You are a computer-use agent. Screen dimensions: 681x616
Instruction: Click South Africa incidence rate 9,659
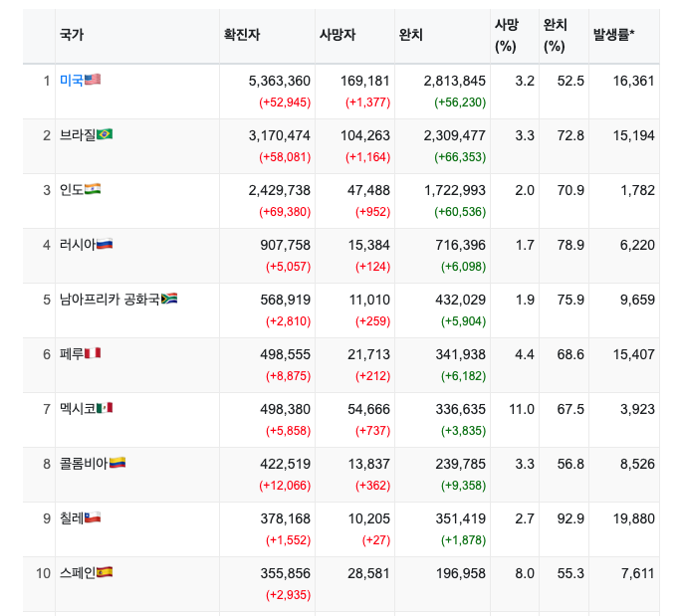[637, 300]
